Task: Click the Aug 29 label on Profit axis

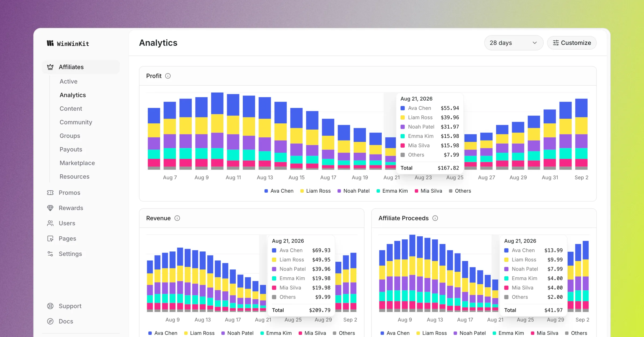Action: [x=518, y=177]
